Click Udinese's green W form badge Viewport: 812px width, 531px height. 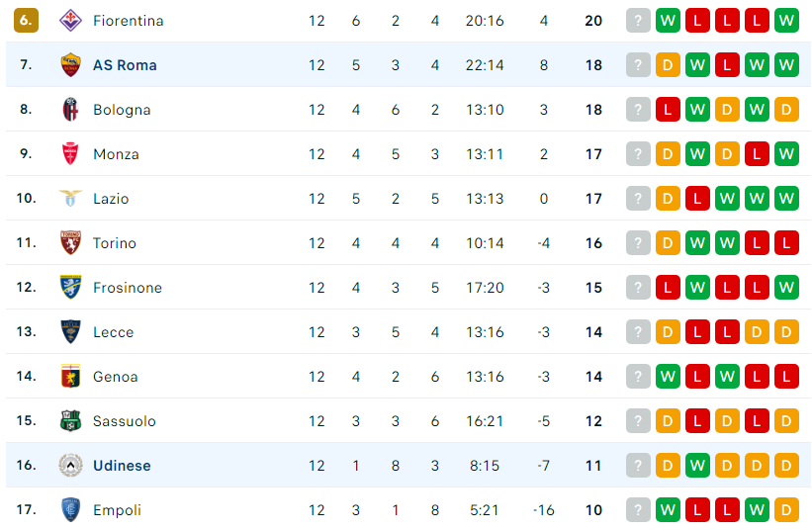click(x=697, y=466)
